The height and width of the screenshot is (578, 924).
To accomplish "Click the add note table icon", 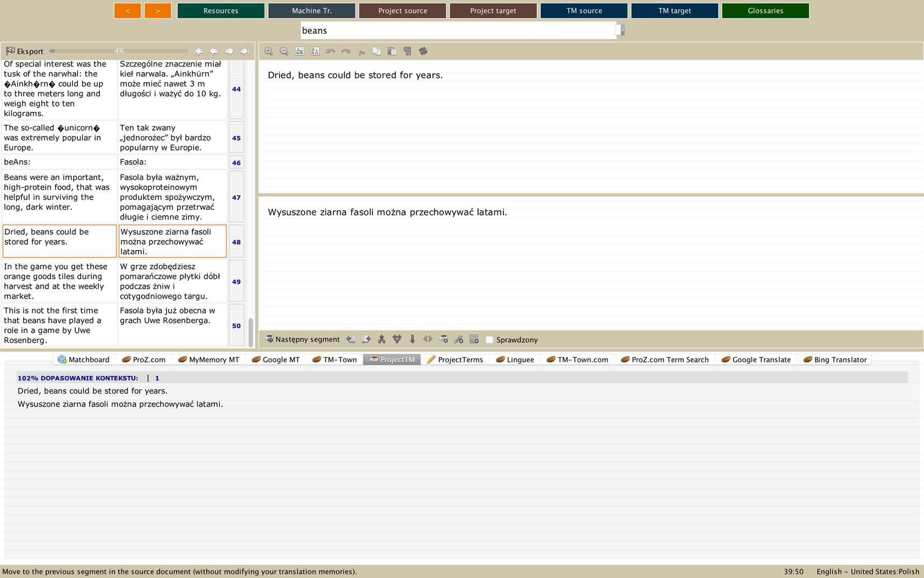I will (x=474, y=339).
